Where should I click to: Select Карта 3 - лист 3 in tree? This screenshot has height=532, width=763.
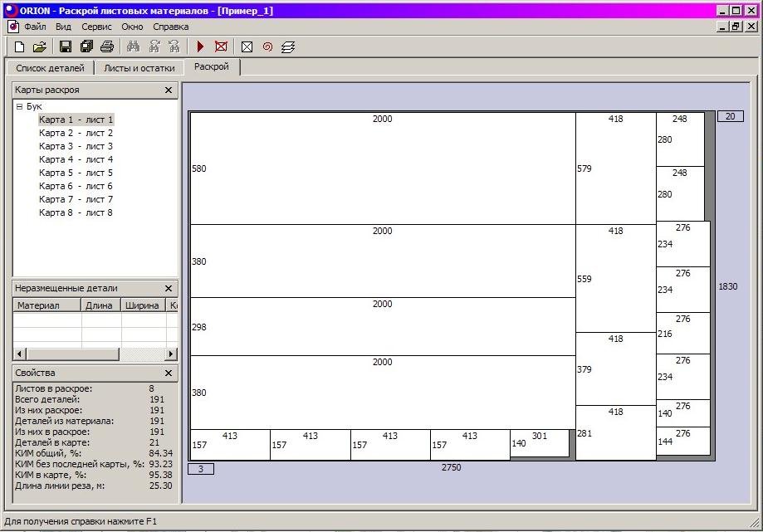(x=76, y=146)
